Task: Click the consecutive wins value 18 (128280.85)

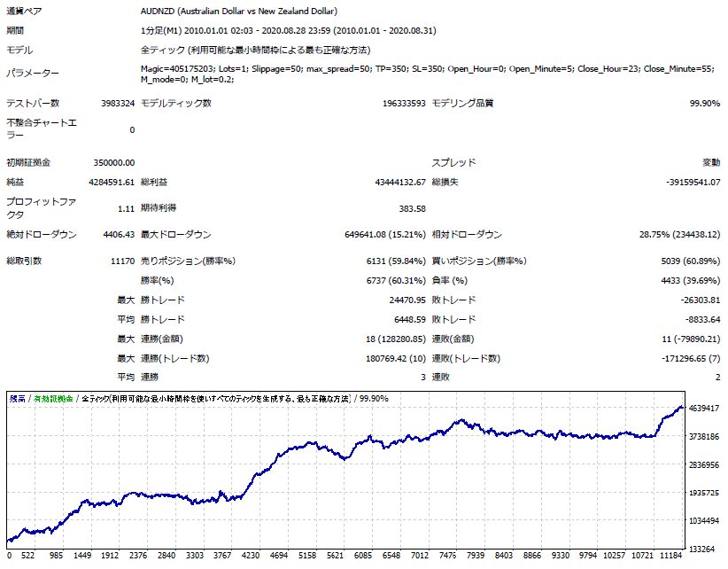Action: pyautogui.click(x=396, y=339)
